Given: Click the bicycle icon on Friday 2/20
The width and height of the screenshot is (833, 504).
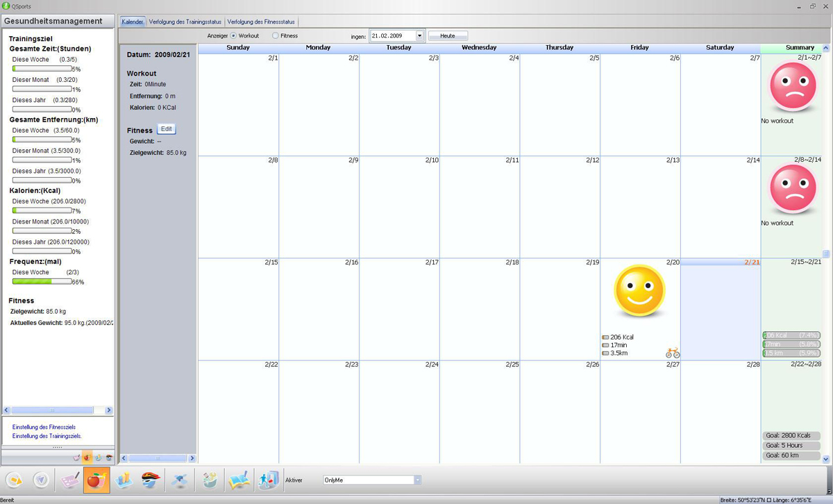Looking at the screenshot, I should (x=672, y=353).
